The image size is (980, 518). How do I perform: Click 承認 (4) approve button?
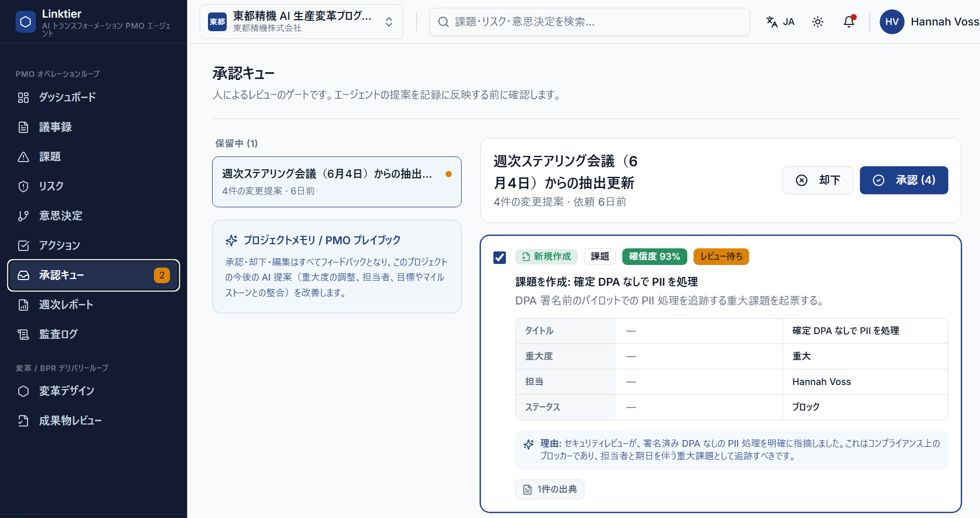904,180
